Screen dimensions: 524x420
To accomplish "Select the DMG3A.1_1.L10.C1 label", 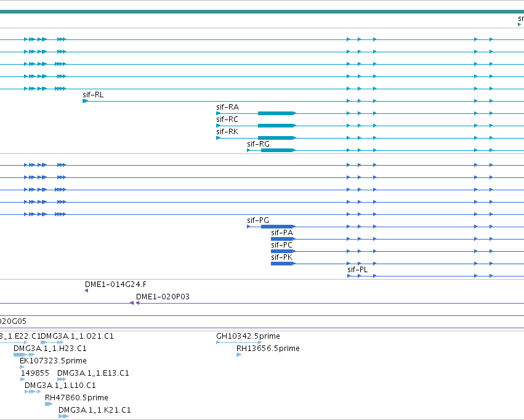I will [x=60, y=386].
